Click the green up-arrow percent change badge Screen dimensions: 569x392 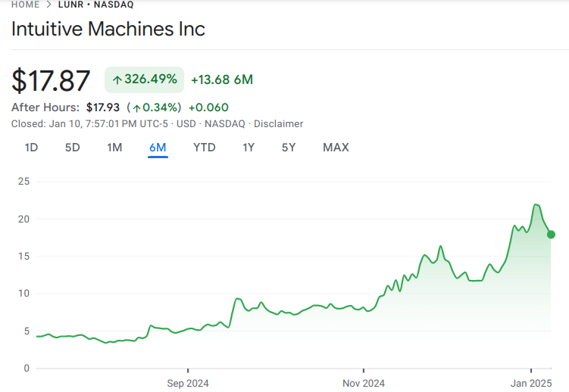click(x=144, y=79)
